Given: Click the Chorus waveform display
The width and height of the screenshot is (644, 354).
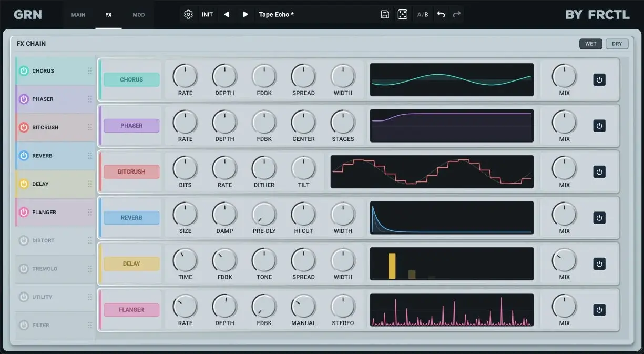Looking at the screenshot, I should [x=452, y=80].
